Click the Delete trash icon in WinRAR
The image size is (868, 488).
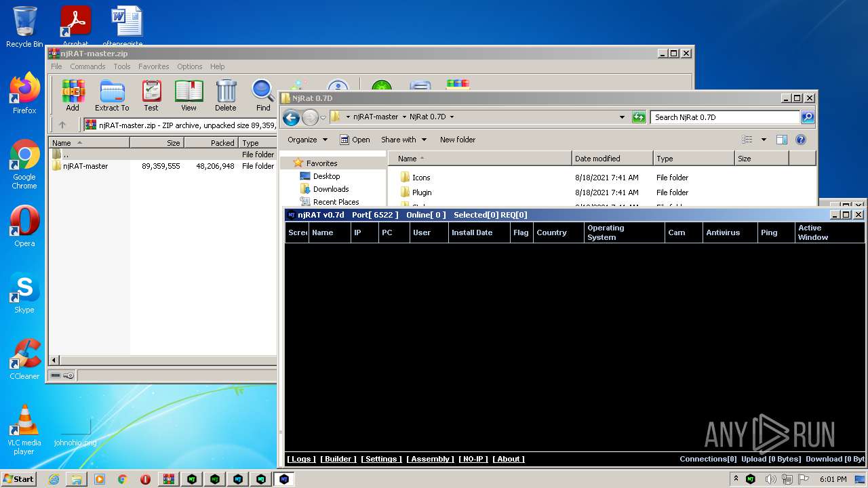[226, 96]
